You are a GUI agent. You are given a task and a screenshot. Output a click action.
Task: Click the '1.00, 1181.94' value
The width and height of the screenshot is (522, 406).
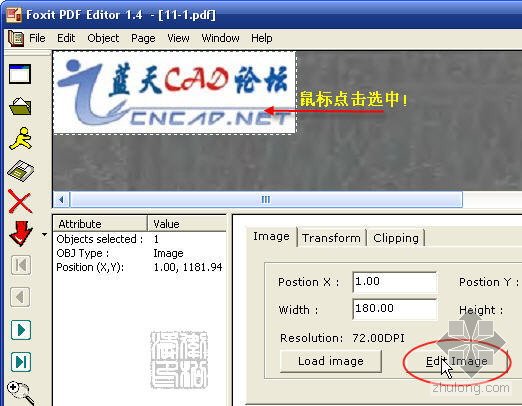188,267
